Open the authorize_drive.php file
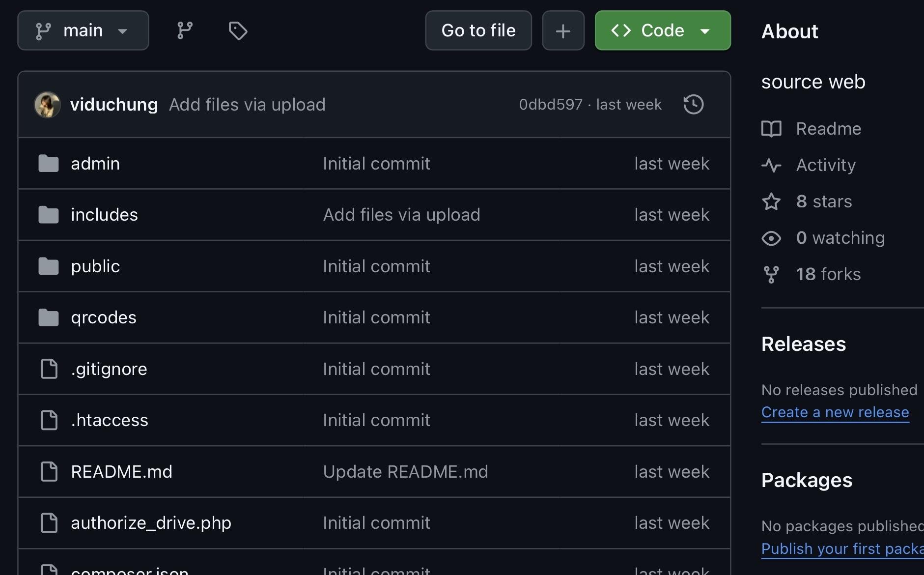 pos(151,523)
